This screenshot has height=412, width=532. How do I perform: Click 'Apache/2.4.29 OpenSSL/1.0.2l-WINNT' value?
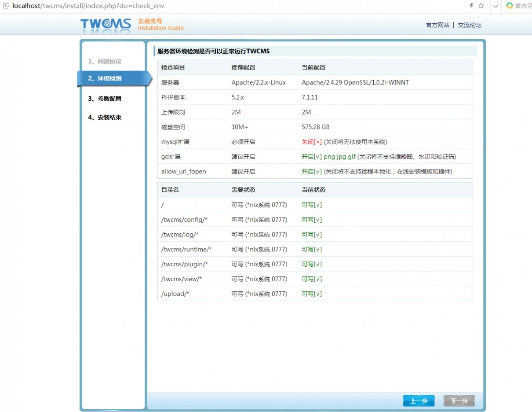click(x=355, y=82)
